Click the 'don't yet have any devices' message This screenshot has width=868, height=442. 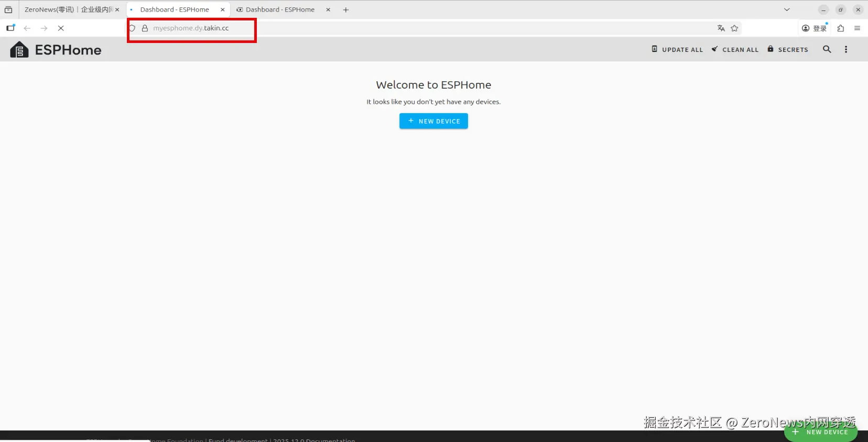click(x=433, y=102)
